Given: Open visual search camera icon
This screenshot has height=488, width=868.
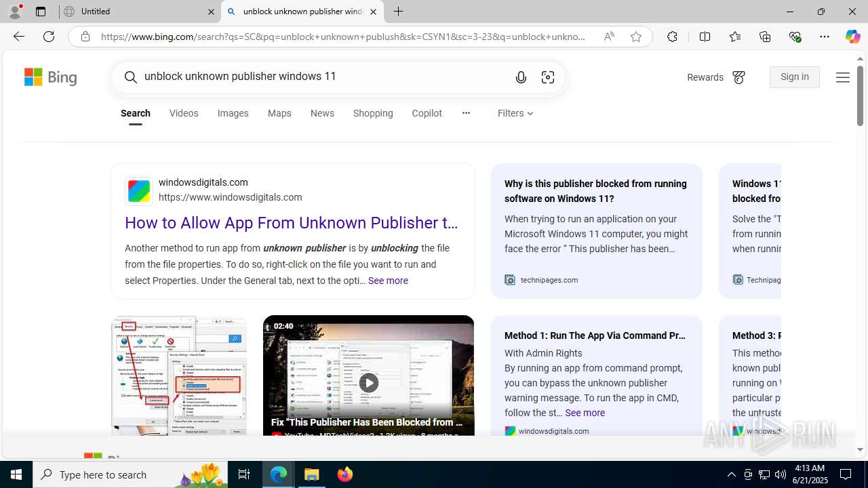Looking at the screenshot, I should click(548, 77).
